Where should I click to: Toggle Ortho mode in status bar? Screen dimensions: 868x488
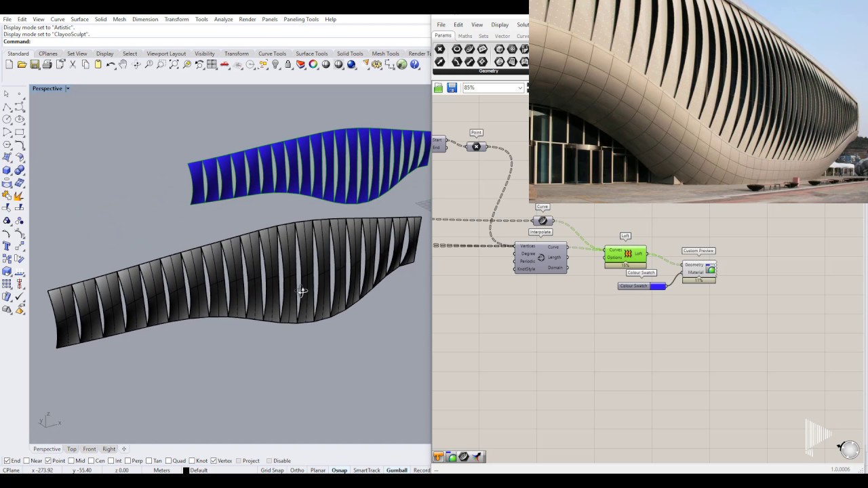click(x=297, y=470)
